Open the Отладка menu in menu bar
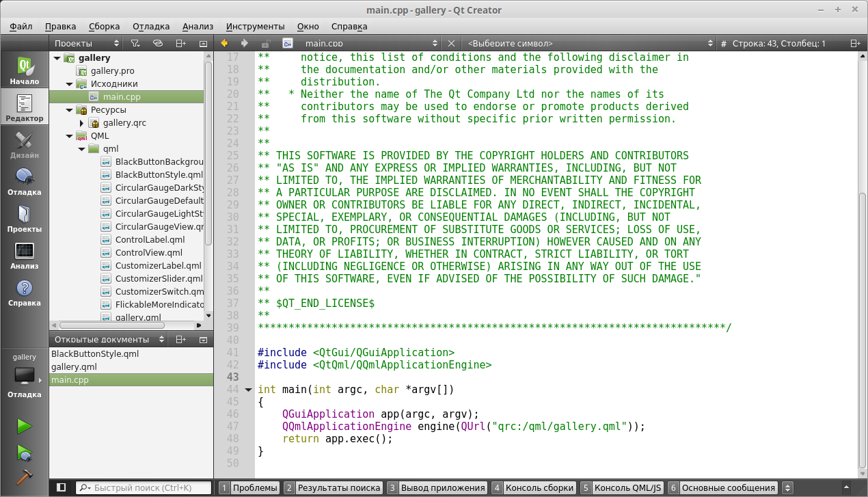The image size is (868, 497). pyautogui.click(x=151, y=26)
